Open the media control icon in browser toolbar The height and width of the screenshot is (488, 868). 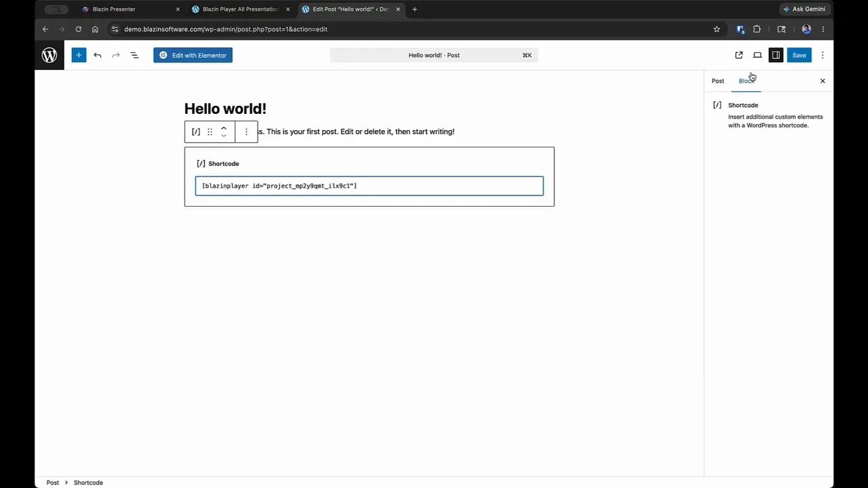point(781,29)
